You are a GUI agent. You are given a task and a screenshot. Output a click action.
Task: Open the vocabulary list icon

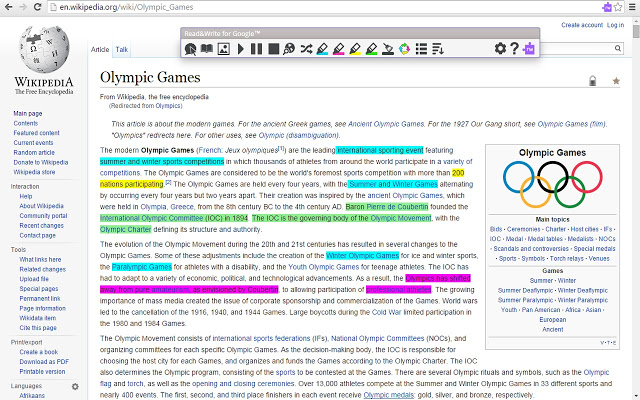(x=421, y=49)
